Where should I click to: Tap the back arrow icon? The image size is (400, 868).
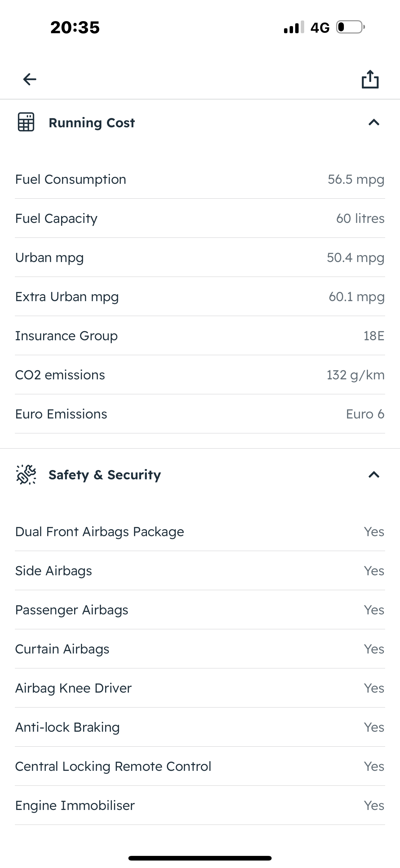[x=30, y=79]
